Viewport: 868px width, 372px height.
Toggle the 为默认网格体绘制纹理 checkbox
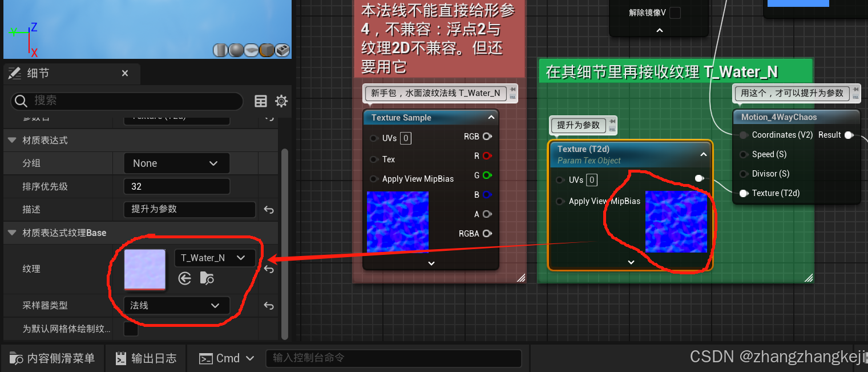(131, 329)
